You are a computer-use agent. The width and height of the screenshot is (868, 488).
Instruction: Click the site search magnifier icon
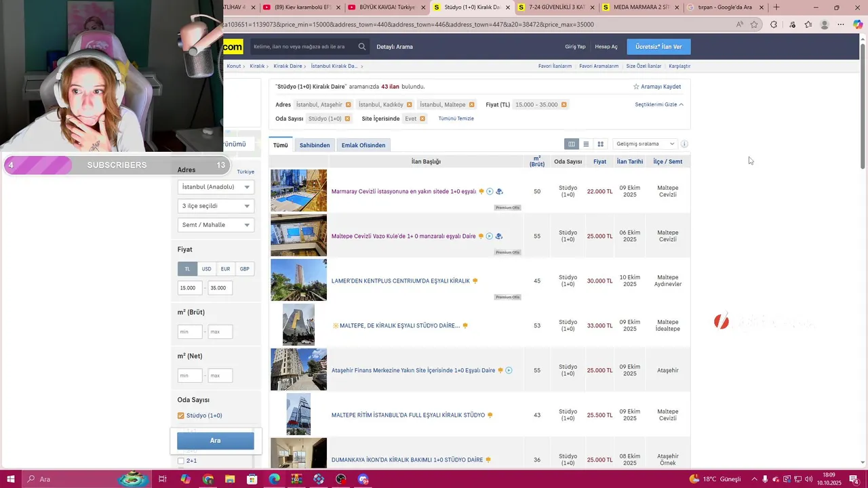[x=362, y=47]
